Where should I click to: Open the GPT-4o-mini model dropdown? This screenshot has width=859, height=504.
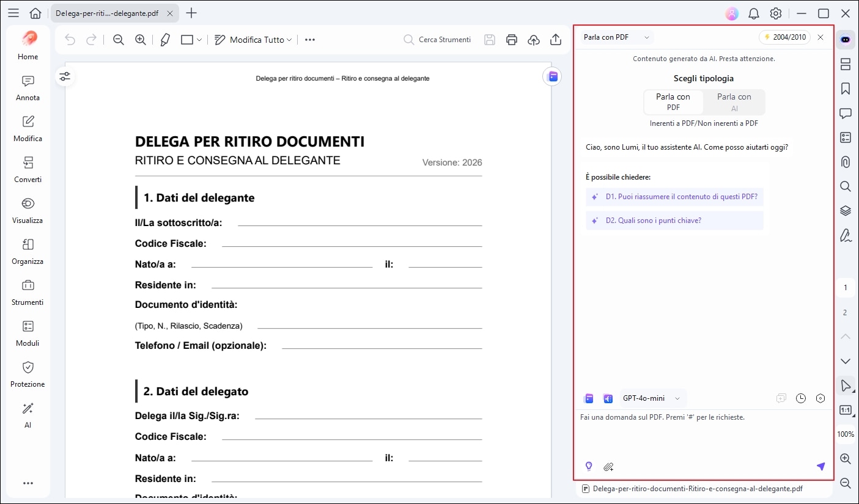[652, 398]
